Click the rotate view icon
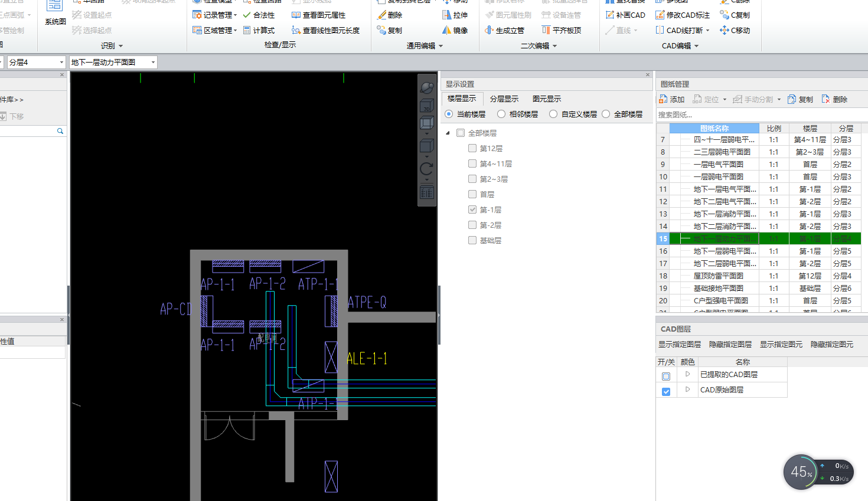Screen dimensions: 868x501 pyautogui.click(x=427, y=169)
